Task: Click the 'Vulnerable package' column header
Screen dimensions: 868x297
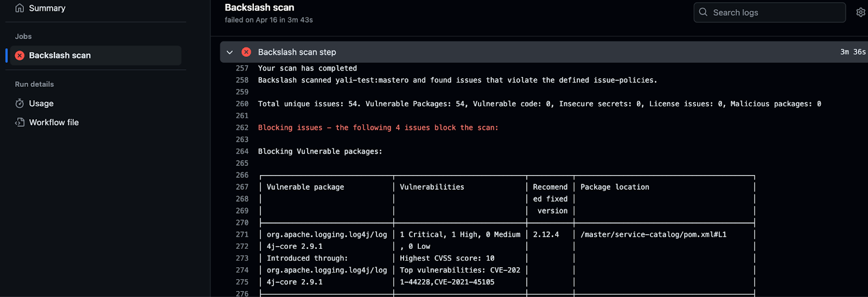Action: click(305, 187)
